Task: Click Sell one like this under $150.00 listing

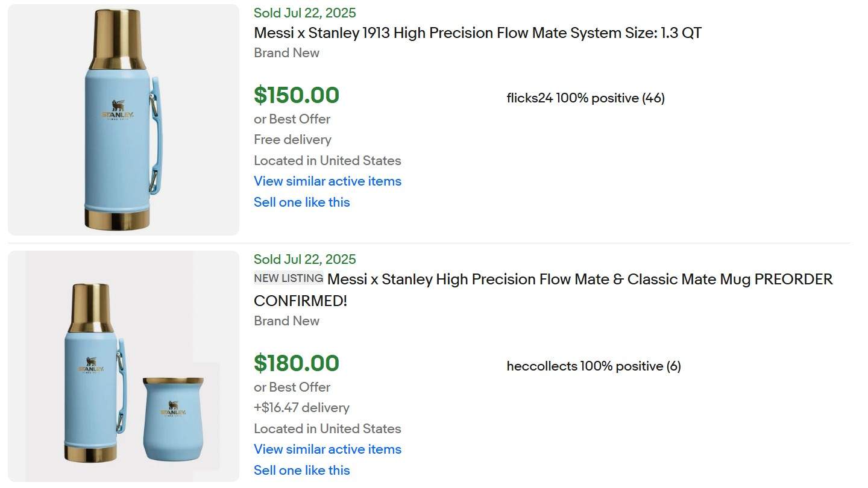Action: pos(302,202)
